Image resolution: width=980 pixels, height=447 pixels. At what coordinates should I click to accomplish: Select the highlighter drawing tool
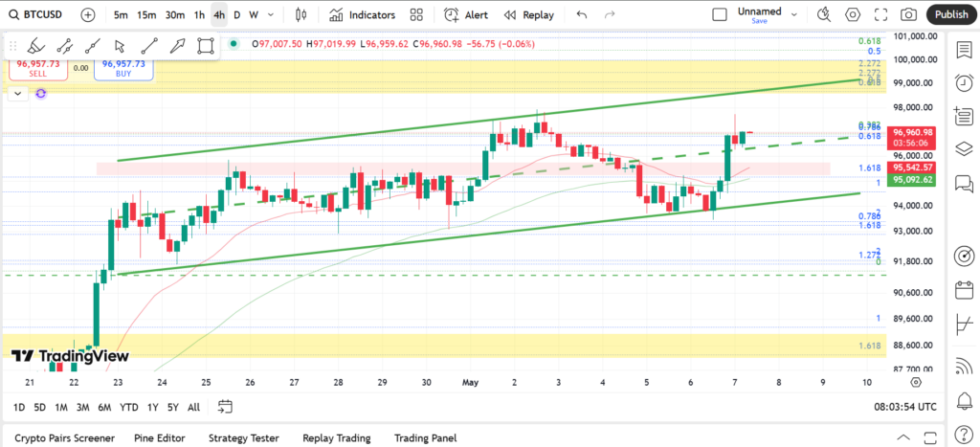tap(35, 46)
